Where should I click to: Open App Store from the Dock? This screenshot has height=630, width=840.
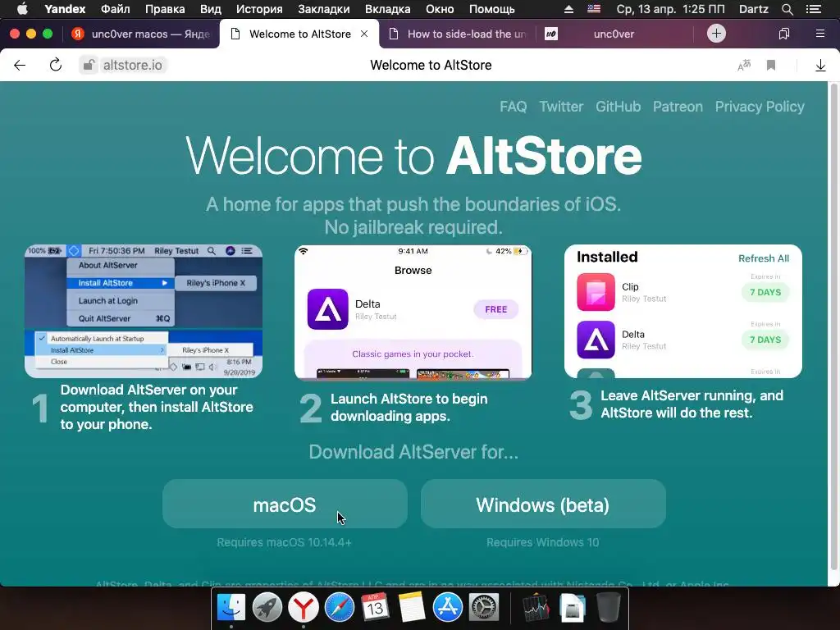point(447,607)
